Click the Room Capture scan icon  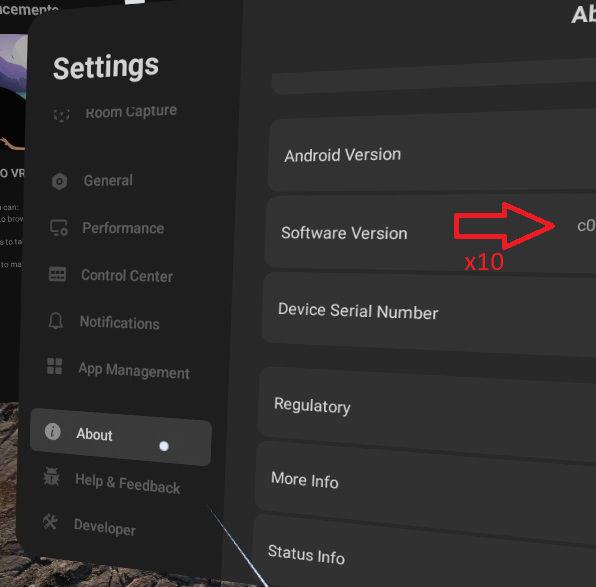tap(61, 115)
